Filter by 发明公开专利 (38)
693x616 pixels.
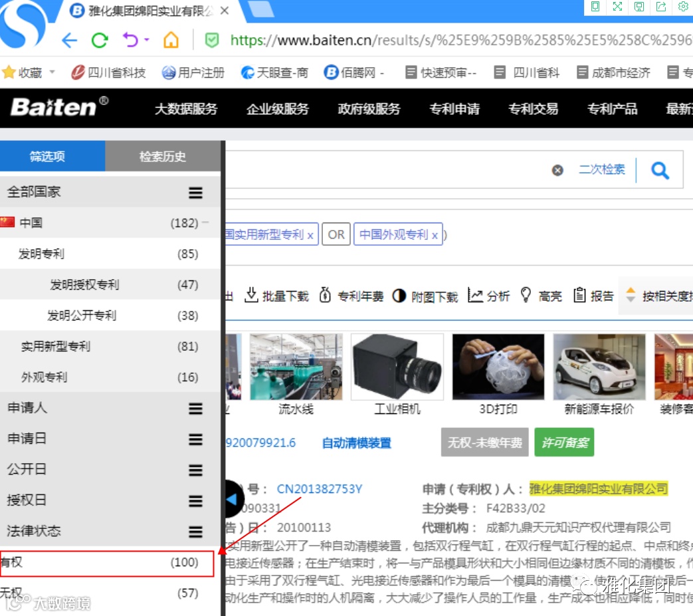point(110,316)
